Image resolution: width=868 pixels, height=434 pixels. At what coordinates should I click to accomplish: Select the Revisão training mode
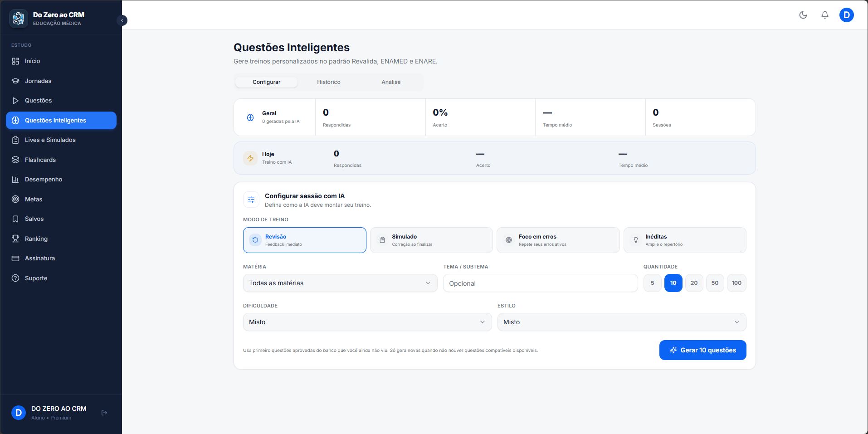click(x=305, y=240)
